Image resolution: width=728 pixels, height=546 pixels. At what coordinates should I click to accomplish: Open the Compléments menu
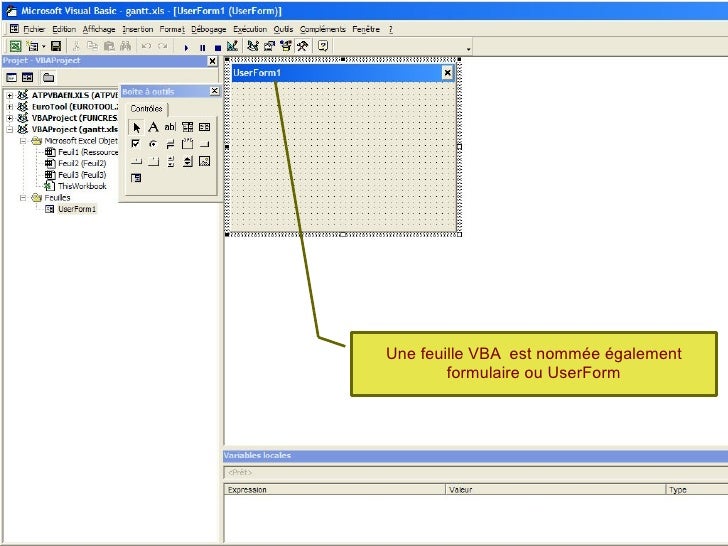tap(323, 29)
